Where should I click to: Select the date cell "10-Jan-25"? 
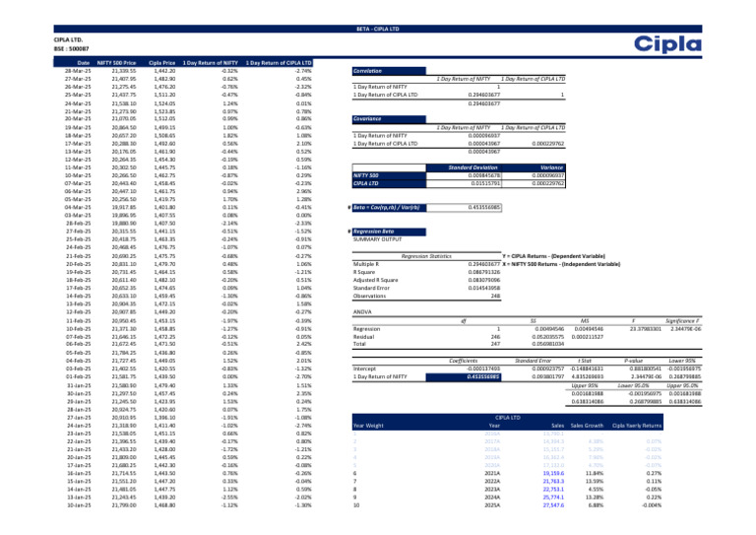click(79, 505)
